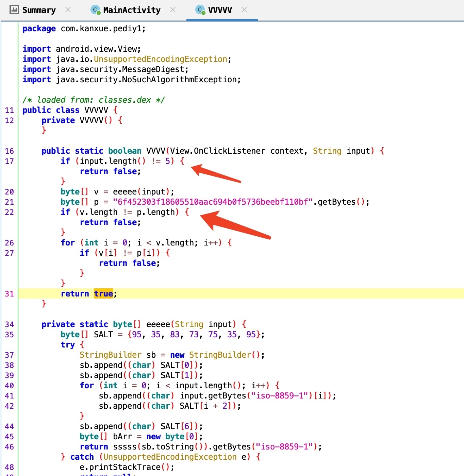The height and width of the screenshot is (476, 464).
Task: Click the highlighted true keyword
Action: pyautogui.click(x=103, y=294)
